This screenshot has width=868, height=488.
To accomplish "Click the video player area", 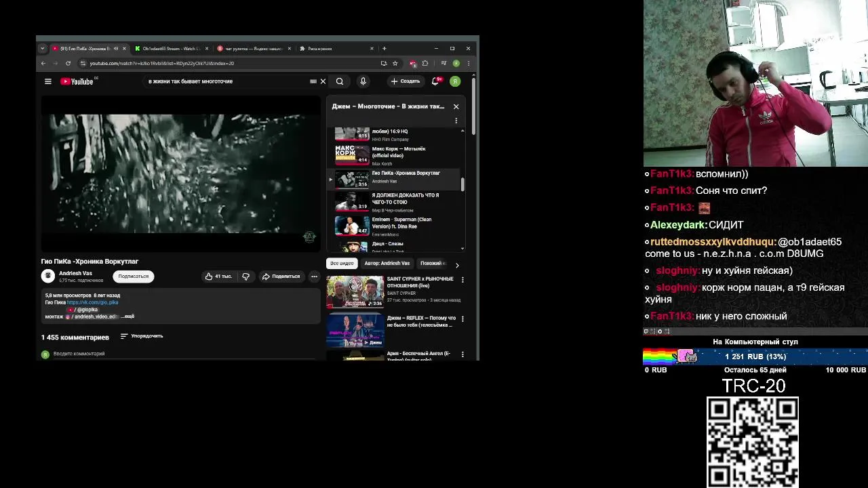I will [180, 174].
